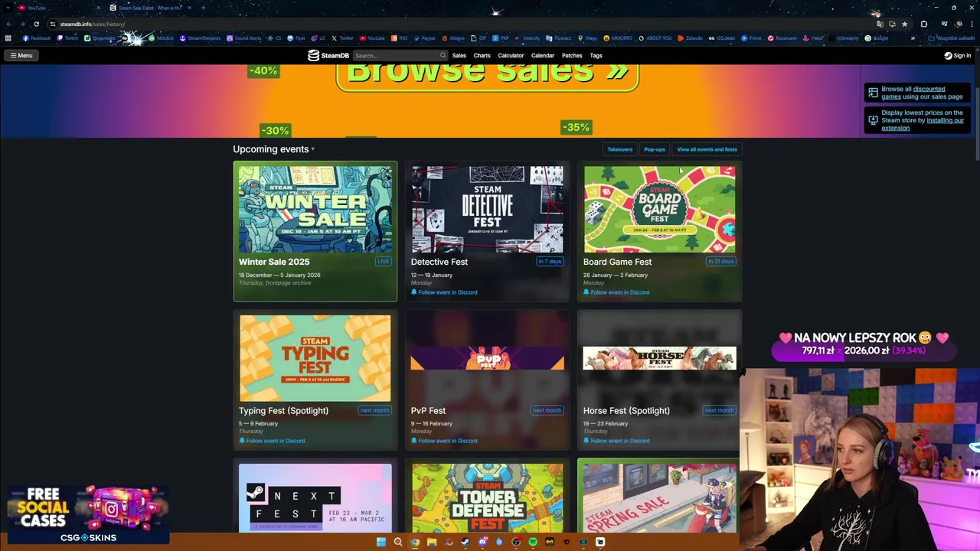Click View all events and fests

click(x=707, y=149)
